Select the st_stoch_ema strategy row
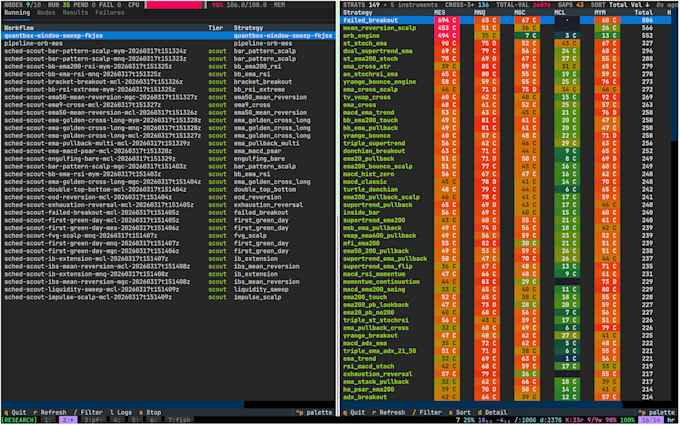Image resolution: width=680 pixels, height=425 pixels. click(506, 43)
